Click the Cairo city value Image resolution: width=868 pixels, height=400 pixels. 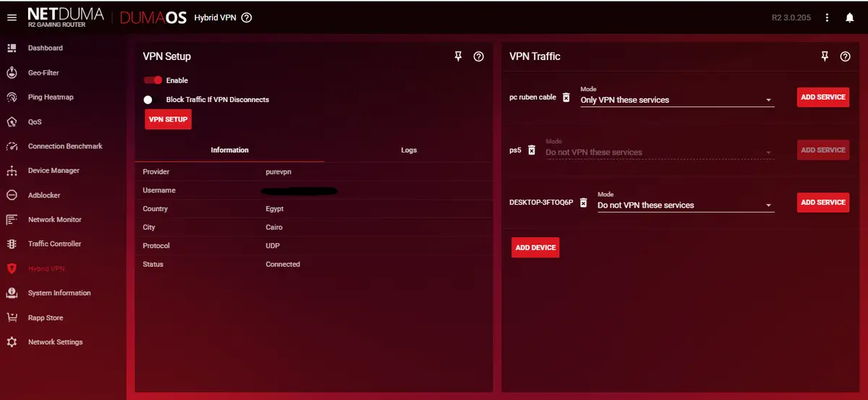point(273,227)
